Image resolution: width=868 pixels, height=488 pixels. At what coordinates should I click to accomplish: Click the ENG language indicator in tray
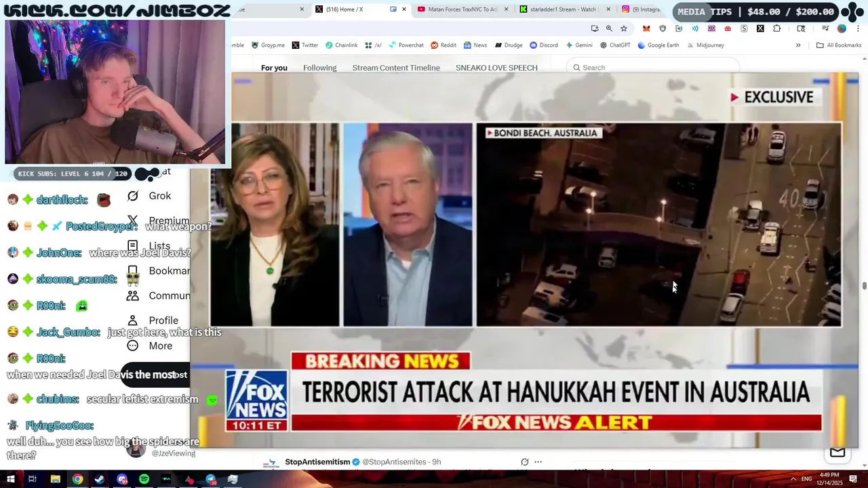coord(806,479)
